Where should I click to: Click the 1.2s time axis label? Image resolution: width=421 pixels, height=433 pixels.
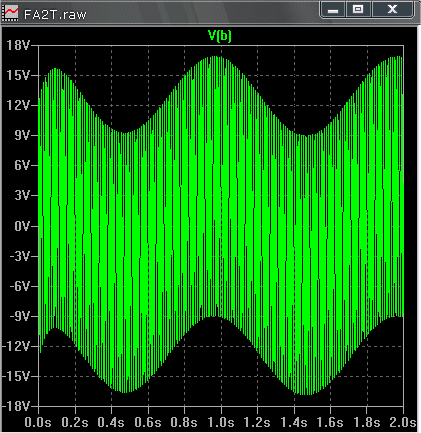(257, 423)
